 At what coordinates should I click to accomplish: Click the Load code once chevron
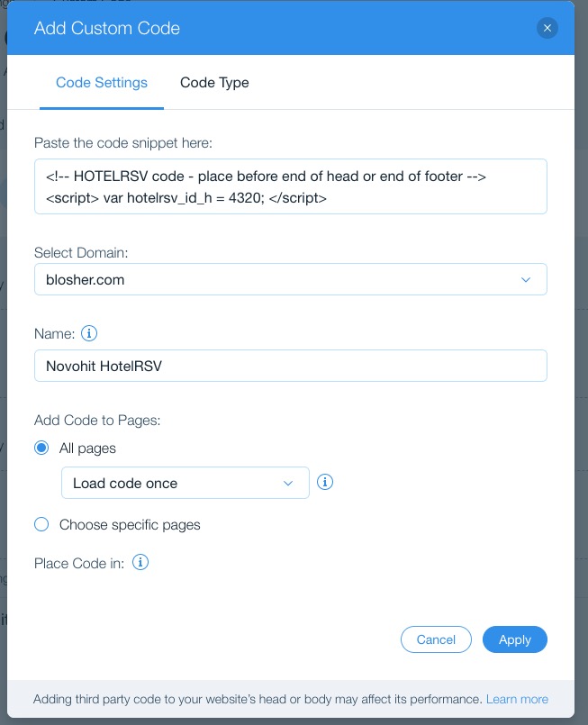[x=288, y=483]
